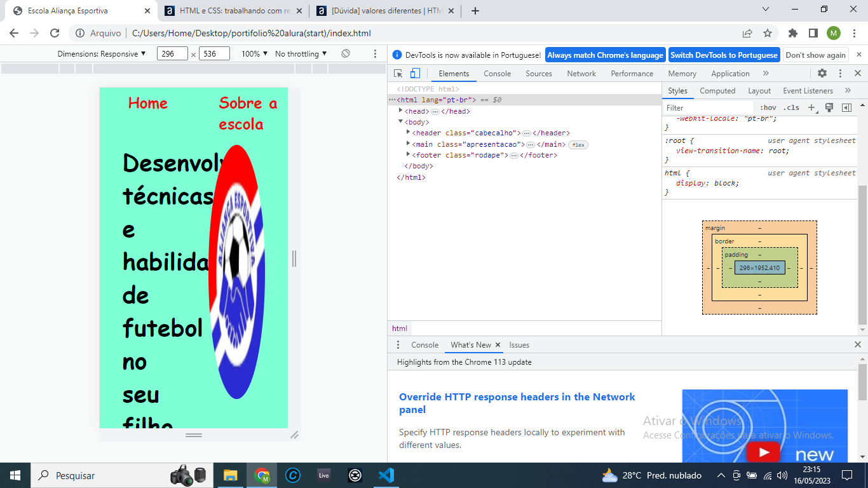Expand the head element node

(x=400, y=111)
